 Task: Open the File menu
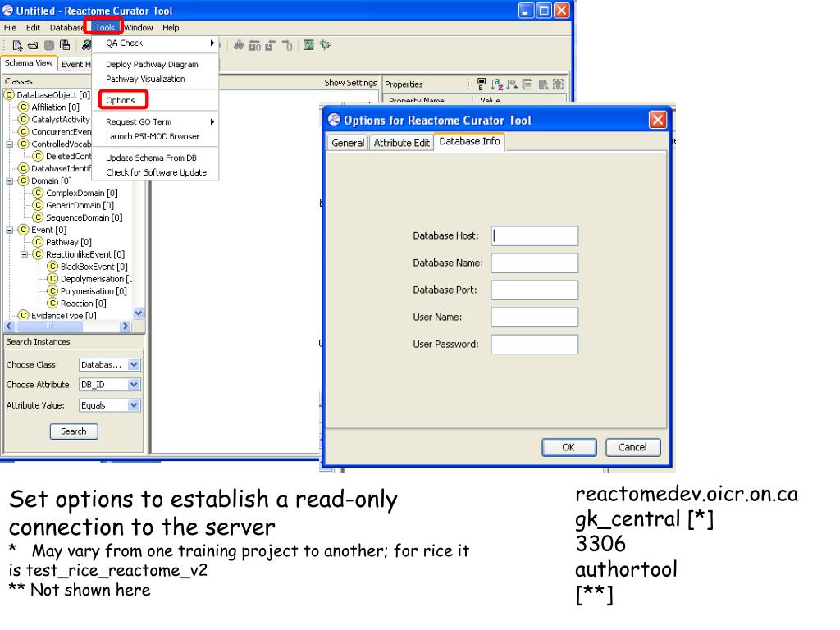(x=10, y=27)
